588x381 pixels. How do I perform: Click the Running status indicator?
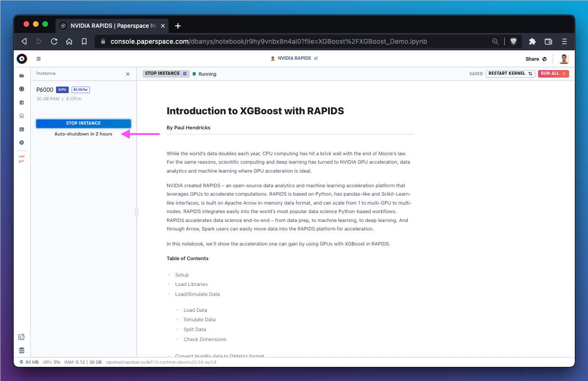point(204,74)
